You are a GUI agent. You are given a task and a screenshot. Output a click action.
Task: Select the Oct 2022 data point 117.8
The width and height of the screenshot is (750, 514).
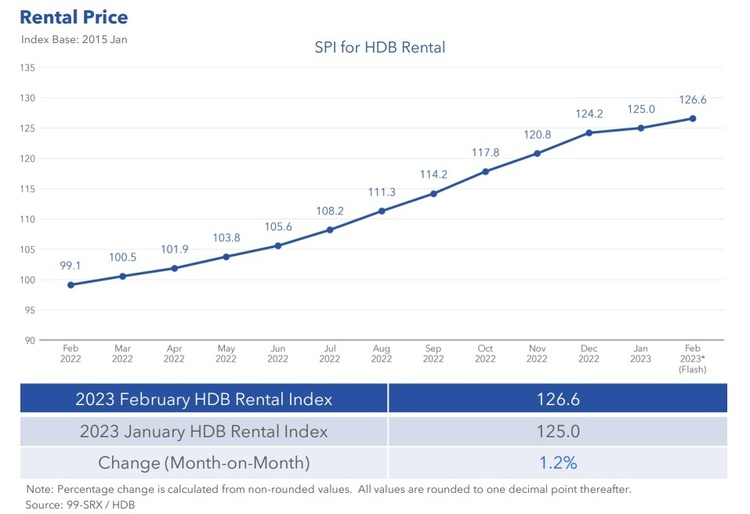click(x=485, y=172)
